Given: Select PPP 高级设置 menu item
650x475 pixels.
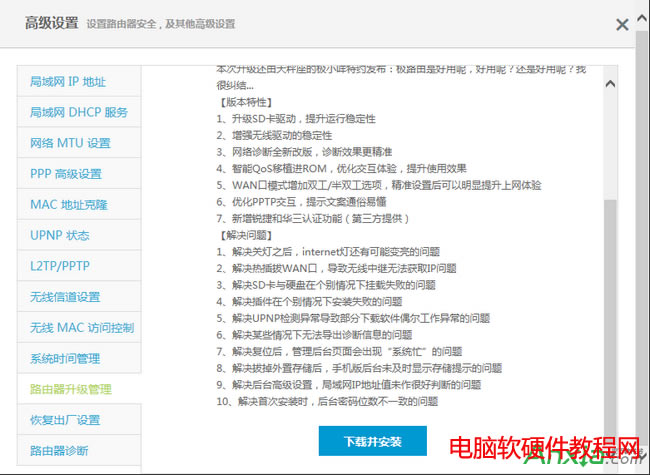Looking at the screenshot, I should point(79,174).
